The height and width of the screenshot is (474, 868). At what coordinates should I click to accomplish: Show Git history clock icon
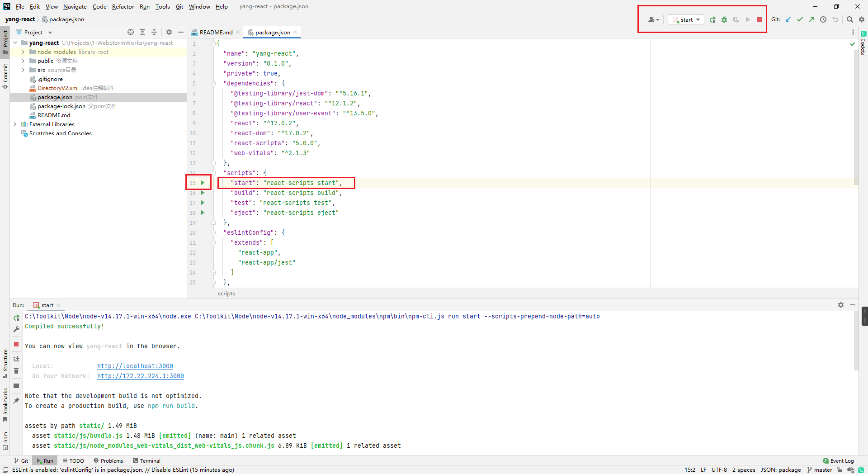click(x=823, y=19)
